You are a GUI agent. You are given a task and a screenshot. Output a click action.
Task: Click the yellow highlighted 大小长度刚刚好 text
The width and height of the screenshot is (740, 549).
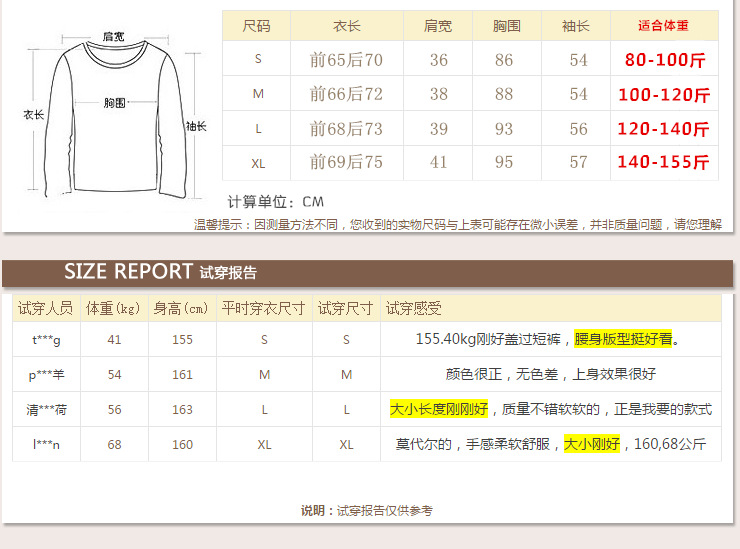[439, 410]
